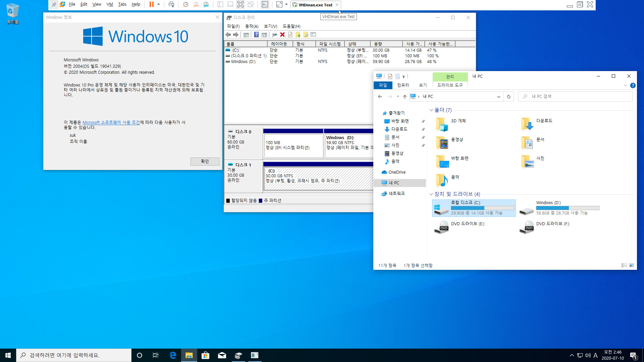This screenshot has height=362, width=644.
Task: Select 100 MB EFI partition on Disk 0
Action: [x=293, y=145]
